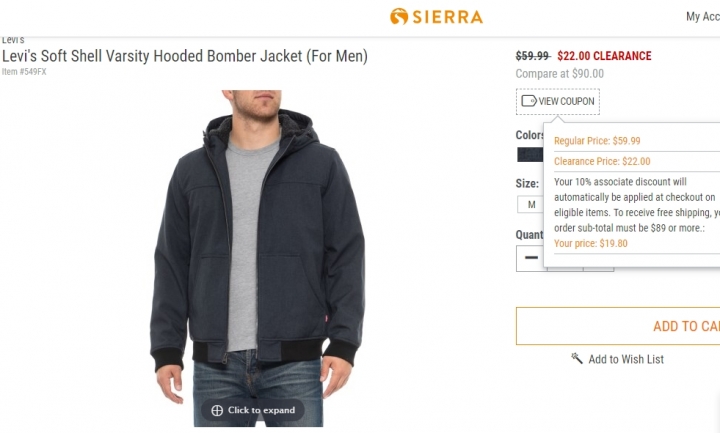Click the $22.00 CLEARANCE price
This screenshot has width=720, height=433.
coord(604,56)
